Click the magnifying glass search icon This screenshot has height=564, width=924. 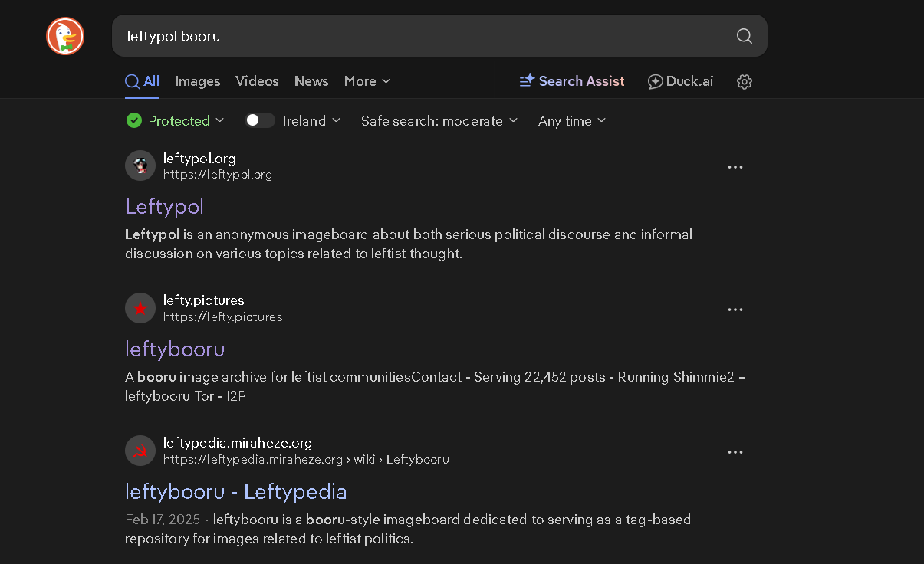744,36
